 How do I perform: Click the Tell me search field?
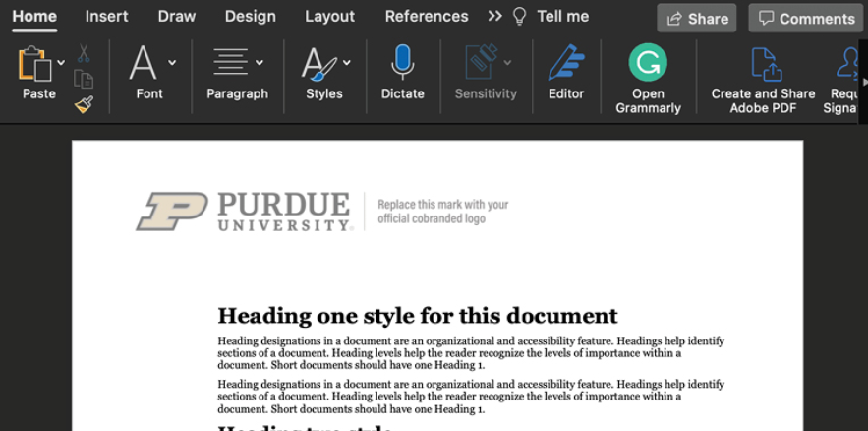point(562,17)
